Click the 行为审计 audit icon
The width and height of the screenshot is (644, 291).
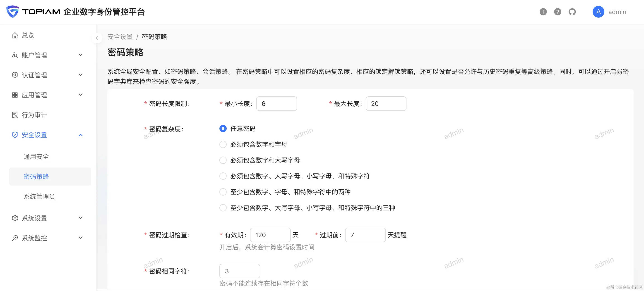click(x=15, y=115)
